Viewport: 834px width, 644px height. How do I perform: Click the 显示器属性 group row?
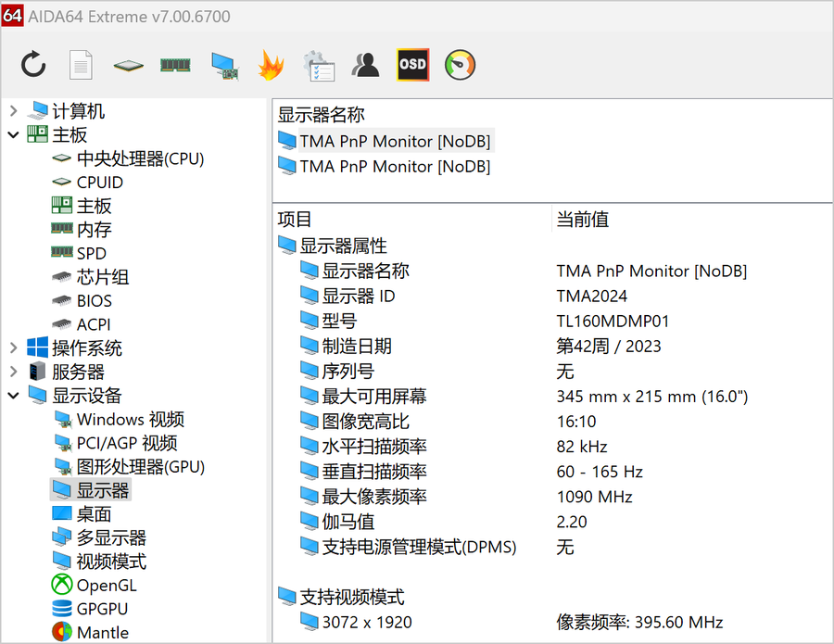343,246
